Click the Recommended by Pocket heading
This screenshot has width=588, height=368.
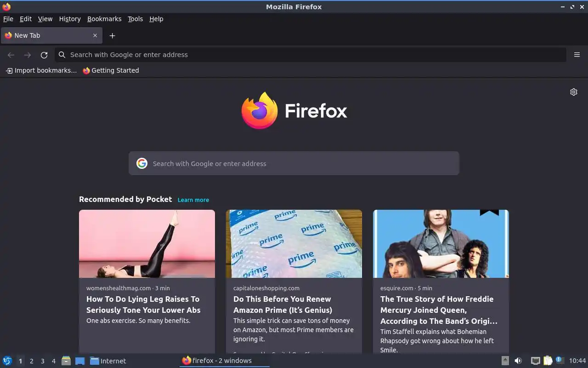pos(125,199)
